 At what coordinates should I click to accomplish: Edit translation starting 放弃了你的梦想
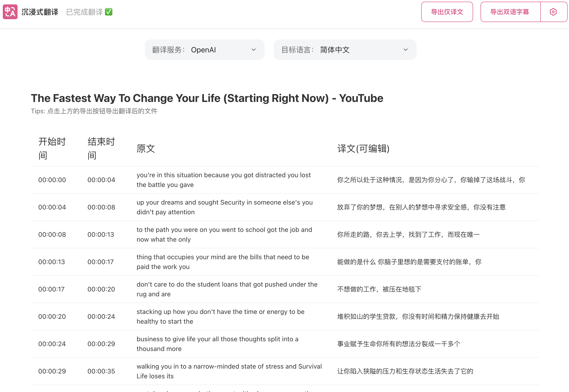(421, 207)
